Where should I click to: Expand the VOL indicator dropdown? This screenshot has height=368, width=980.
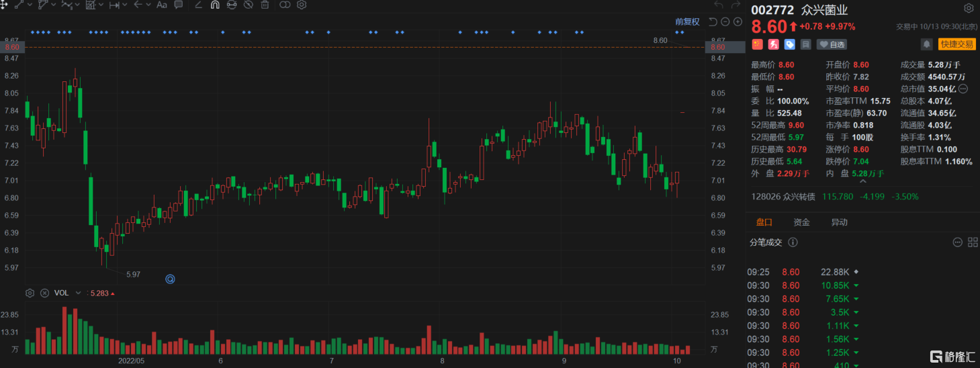[78, 293]
